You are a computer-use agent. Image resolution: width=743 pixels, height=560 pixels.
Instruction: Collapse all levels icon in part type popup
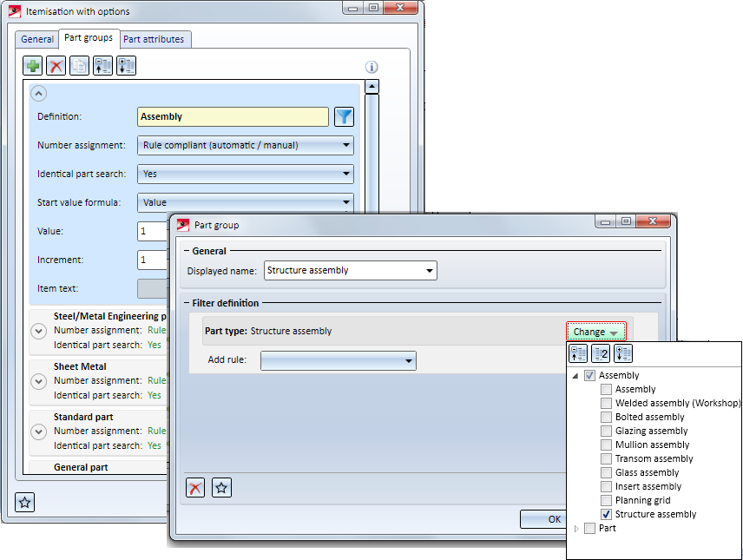pos(577,353)
